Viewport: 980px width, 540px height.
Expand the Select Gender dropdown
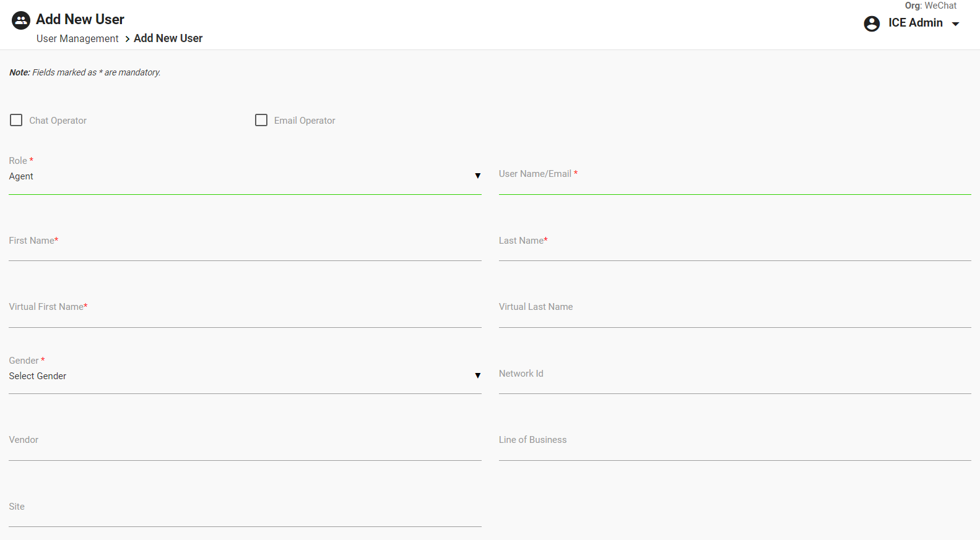coord(245,376)
